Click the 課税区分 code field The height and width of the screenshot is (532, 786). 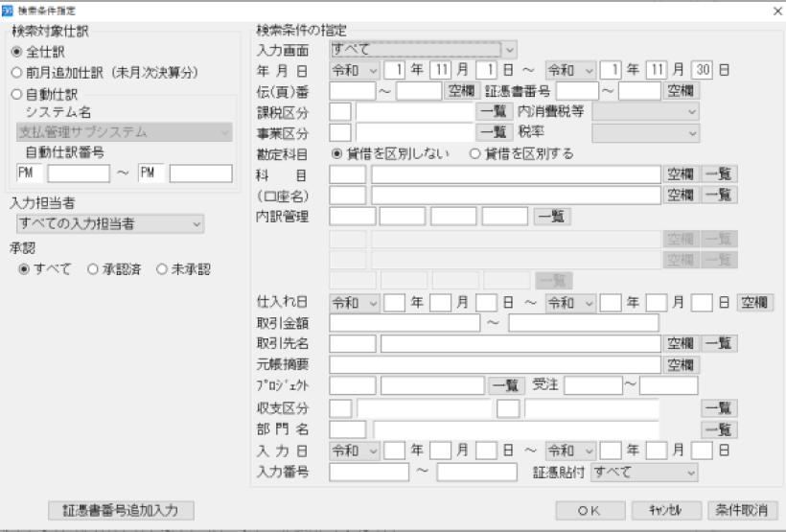[340, 112]
